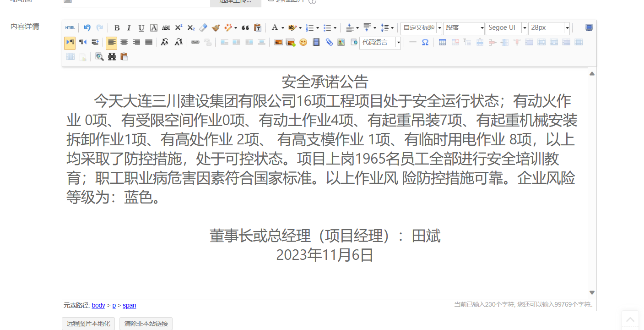This screenshot has height=330, width=644.
Task: Paste as plain text
Action: (x=258, y=28)
